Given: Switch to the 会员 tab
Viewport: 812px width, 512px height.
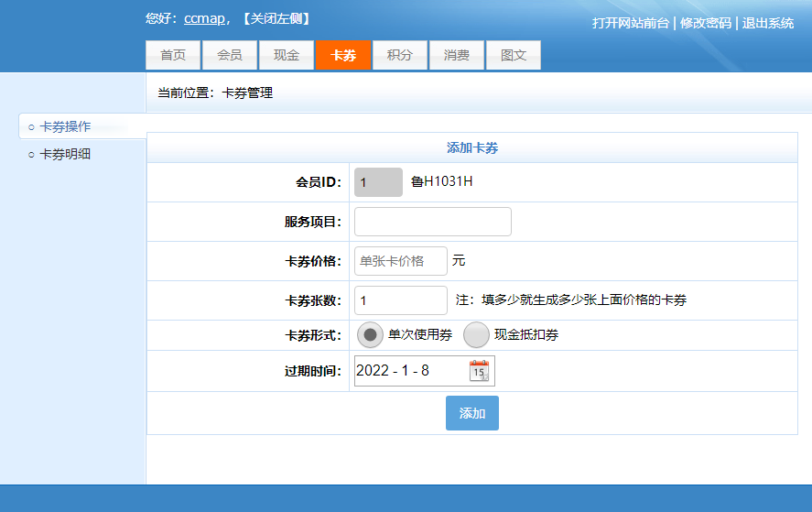Looking at the screenshot, I should pos(230,55).
